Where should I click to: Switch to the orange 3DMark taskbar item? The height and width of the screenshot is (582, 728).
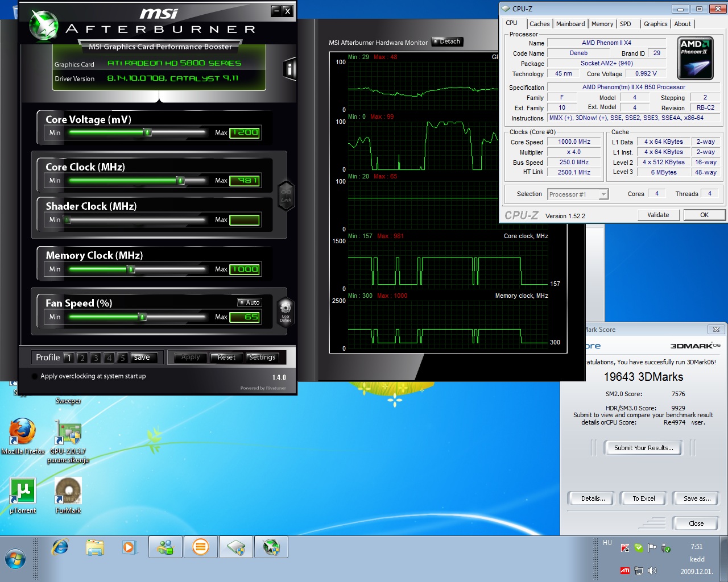coord(200,547)
